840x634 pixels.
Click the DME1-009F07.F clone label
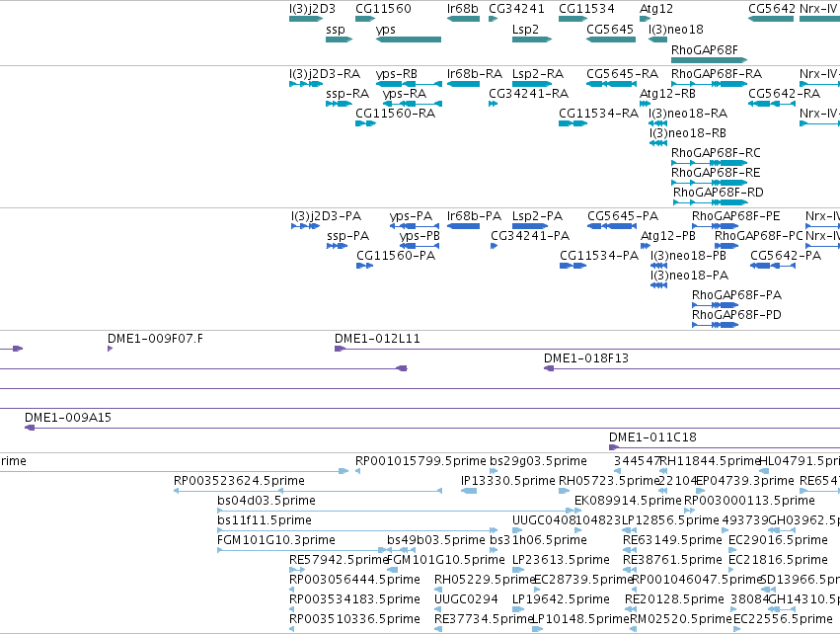155,339
